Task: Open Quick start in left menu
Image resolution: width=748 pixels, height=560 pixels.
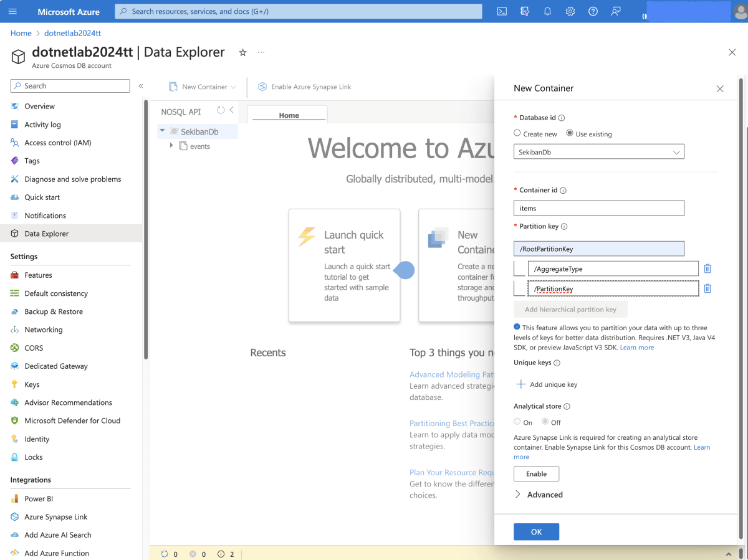Action: pos(42,197)
